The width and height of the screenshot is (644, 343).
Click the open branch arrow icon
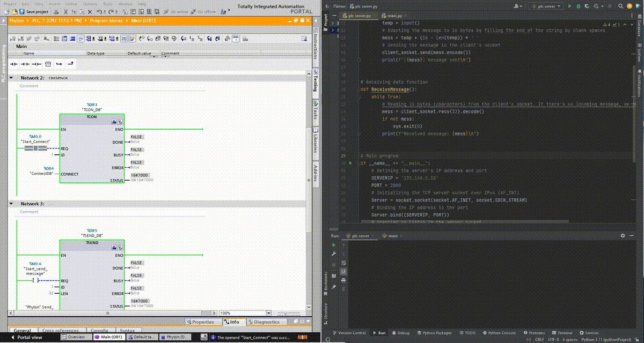(59, 64)
